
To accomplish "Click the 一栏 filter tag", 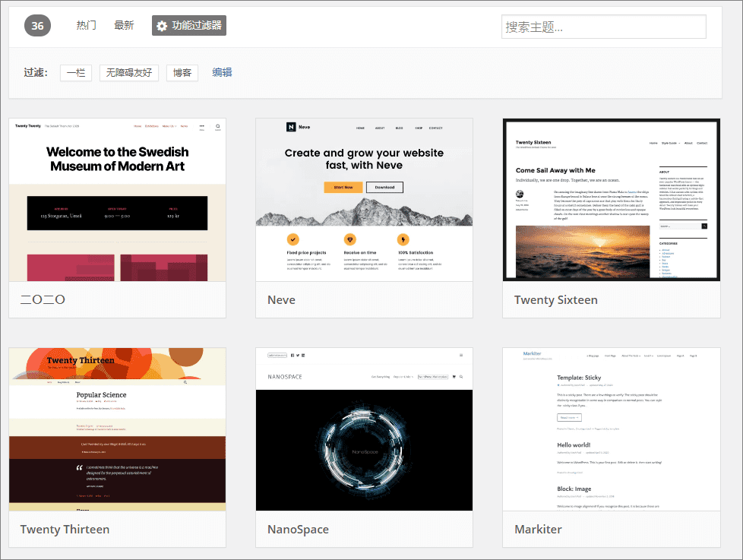I will tap(76, 72).
